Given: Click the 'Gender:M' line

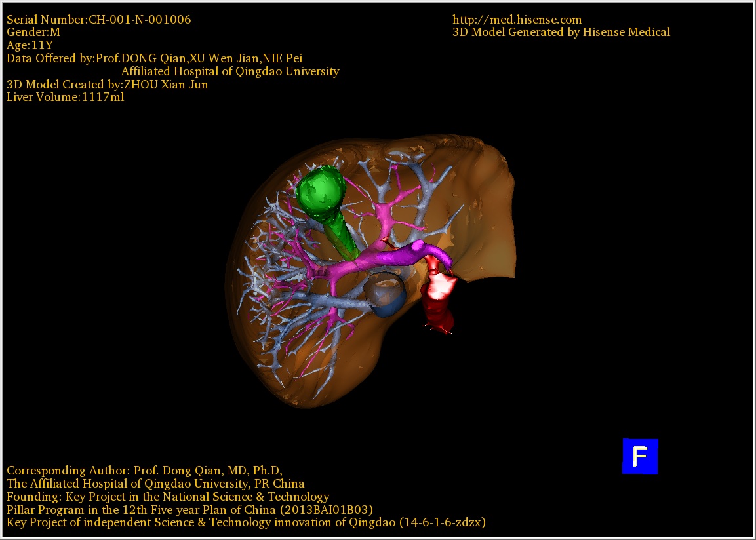Looking at the screenshot, I should [33, 32].
